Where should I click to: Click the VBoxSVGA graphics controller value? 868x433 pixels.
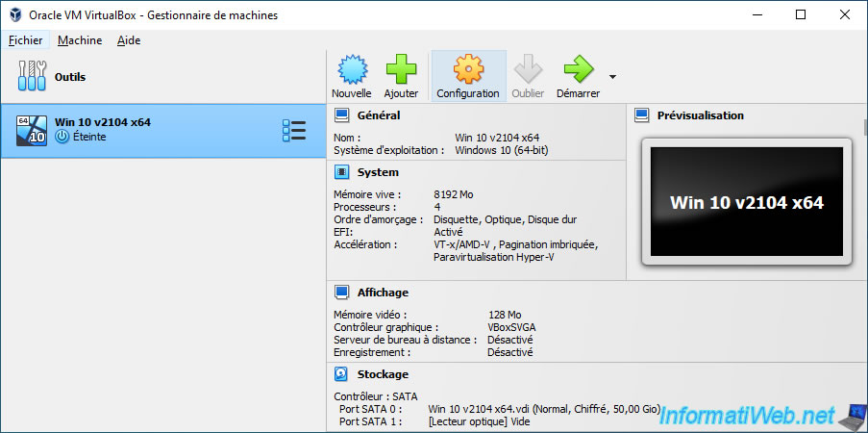pos(511,327)
